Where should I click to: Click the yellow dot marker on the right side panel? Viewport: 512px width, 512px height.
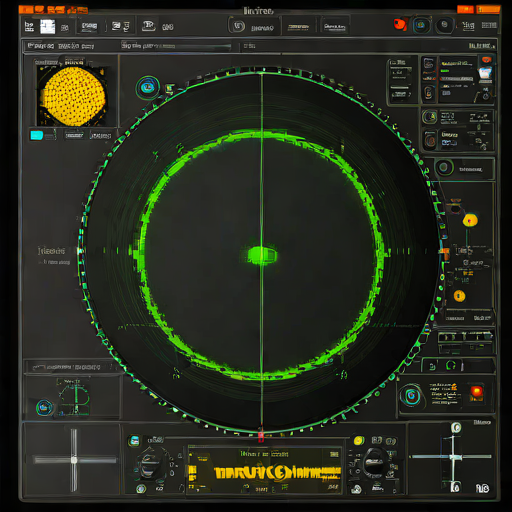pyautogui.click(x=470, y=220)
